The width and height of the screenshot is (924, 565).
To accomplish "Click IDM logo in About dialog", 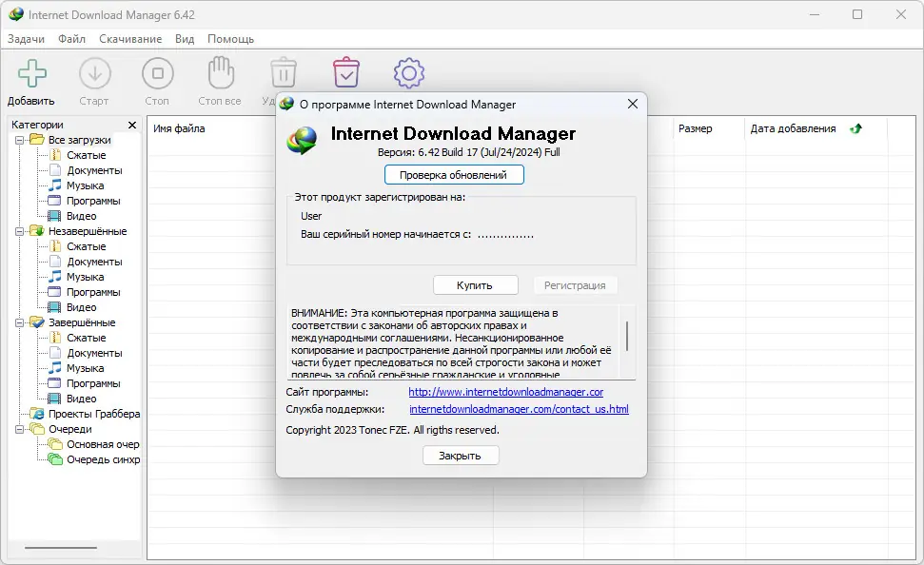I will [303, 140].
